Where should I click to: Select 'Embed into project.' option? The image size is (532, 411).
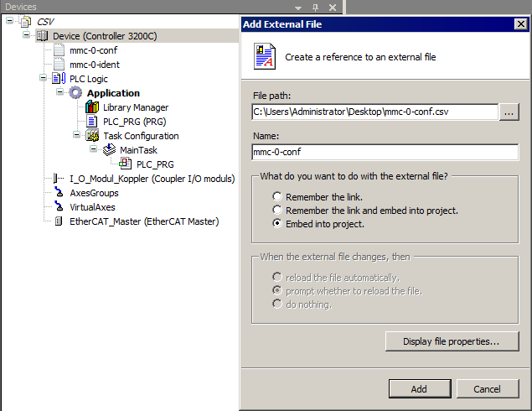click(277, 223)
